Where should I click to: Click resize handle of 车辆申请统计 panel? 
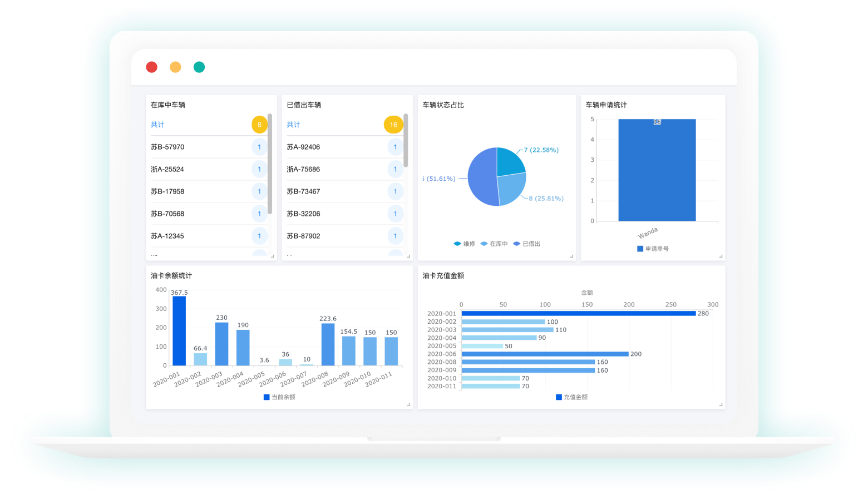pyautogui.click(x=721, y=256)
